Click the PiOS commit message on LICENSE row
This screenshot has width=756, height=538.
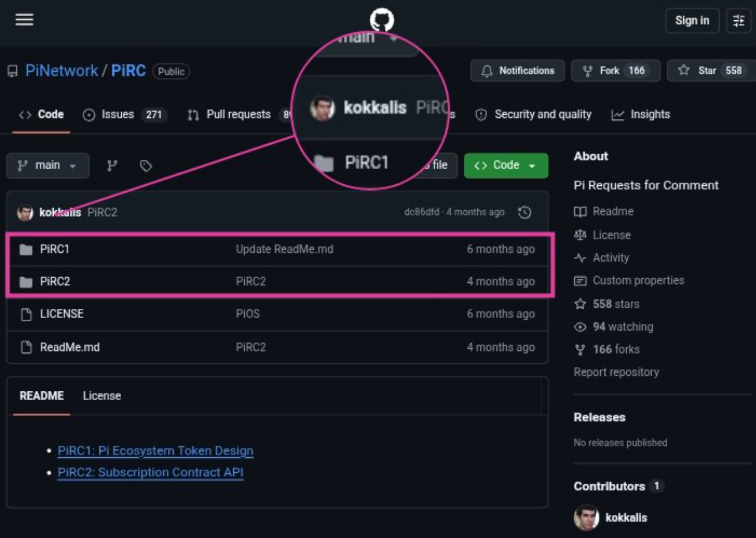(x=248, y=313)
